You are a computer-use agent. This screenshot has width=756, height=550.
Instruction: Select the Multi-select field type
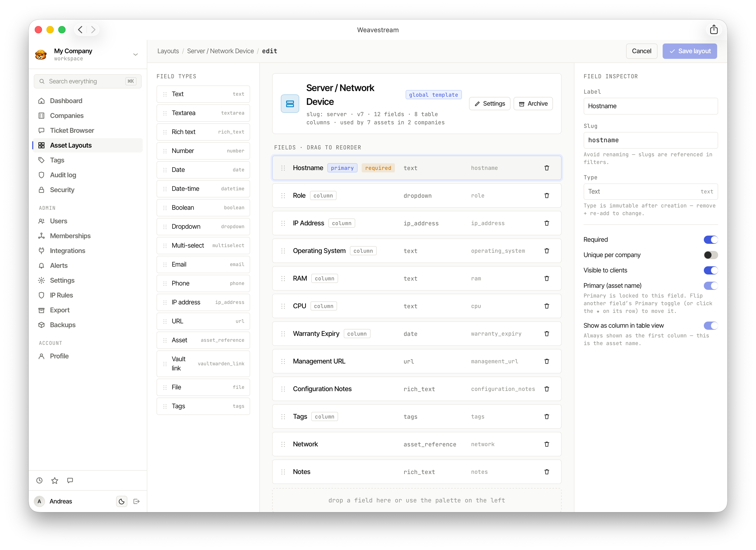[x=203, y=246]
